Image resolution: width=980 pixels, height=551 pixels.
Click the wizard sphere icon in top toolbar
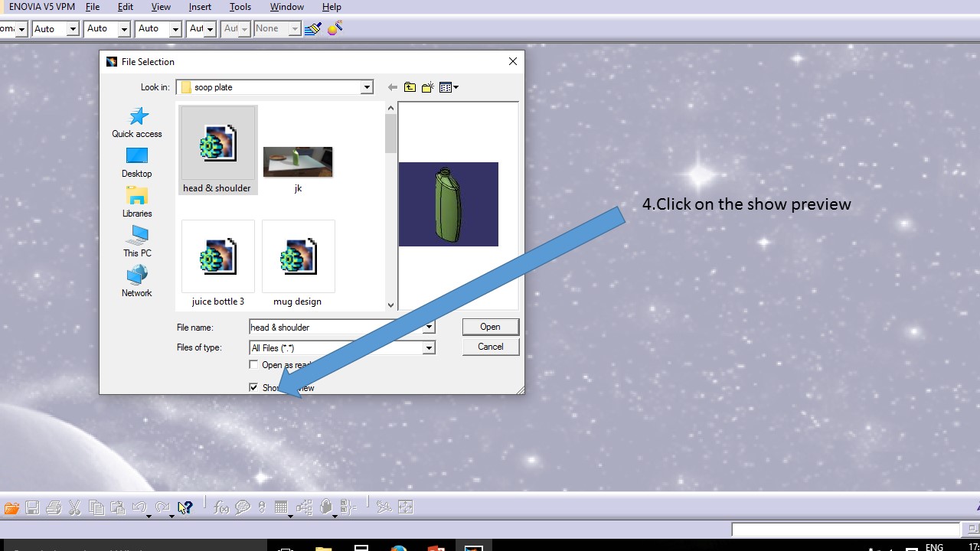click(335, 28)
